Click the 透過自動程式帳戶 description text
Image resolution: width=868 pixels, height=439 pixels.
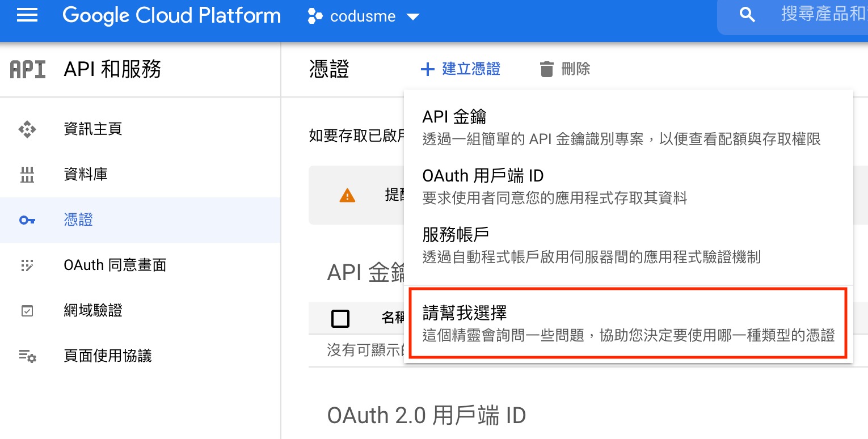592,257
